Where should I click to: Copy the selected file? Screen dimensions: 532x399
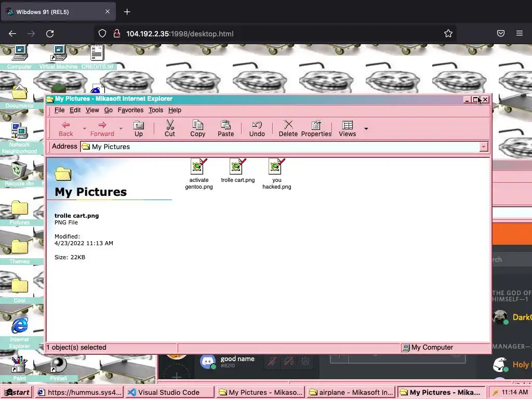197,129
